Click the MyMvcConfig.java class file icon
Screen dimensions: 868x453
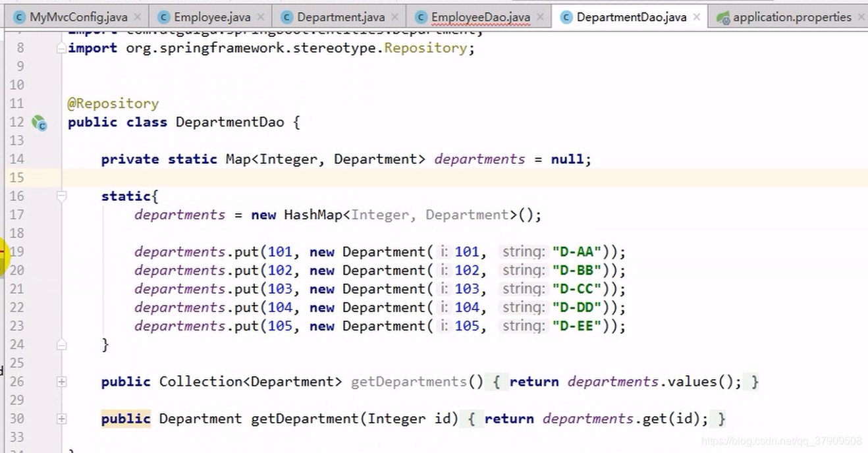[x=20, y=17]
